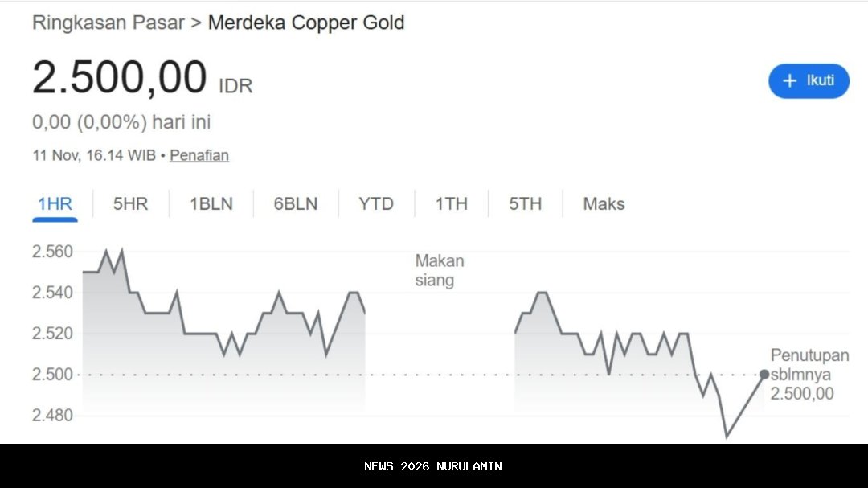Screen dimensions: 868x488
Task: Click the IDR currency label
Action: [235, 86]
